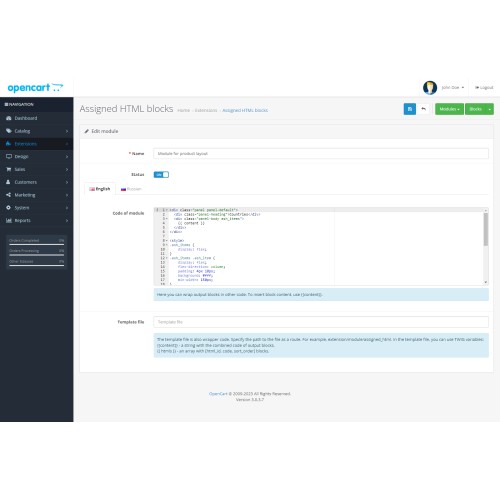Click the System gear icon
The height and width of the screenshot is (500, 500).
[x=9, y=208]
